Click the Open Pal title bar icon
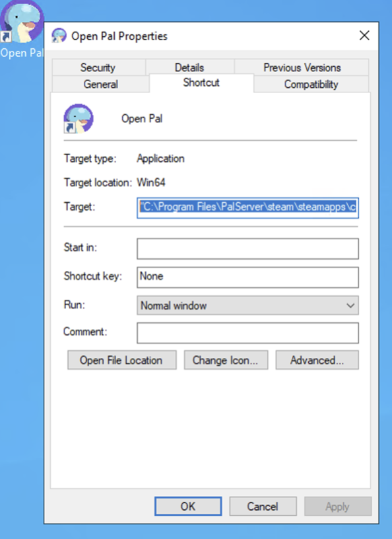 pos(59,36)
